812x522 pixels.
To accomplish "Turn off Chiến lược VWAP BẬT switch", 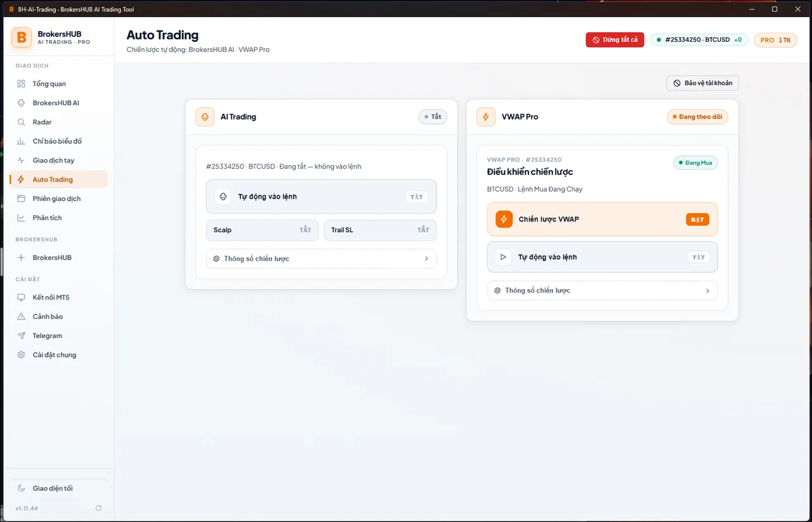I will pos(697,219).
